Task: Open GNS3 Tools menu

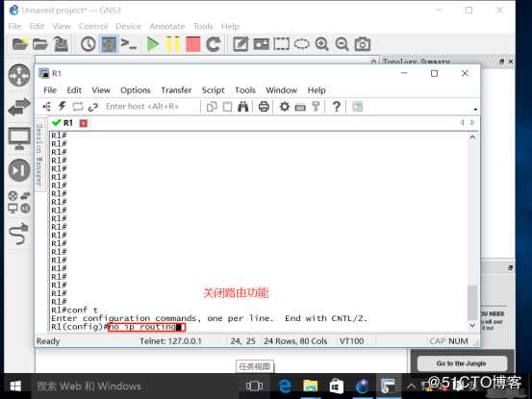Action: point(203,26)
